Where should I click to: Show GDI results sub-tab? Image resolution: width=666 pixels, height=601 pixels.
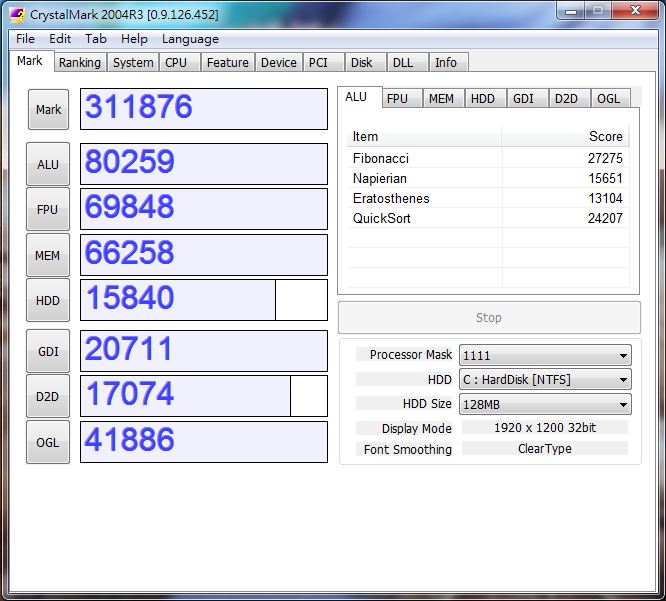click(x=527, y=99)
